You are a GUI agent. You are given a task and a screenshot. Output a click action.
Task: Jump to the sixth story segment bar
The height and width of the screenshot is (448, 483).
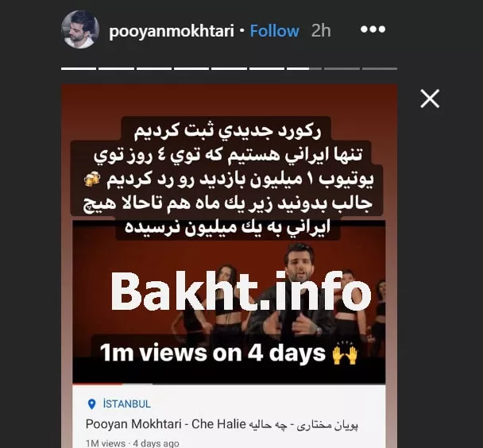(x=267, y=68)
